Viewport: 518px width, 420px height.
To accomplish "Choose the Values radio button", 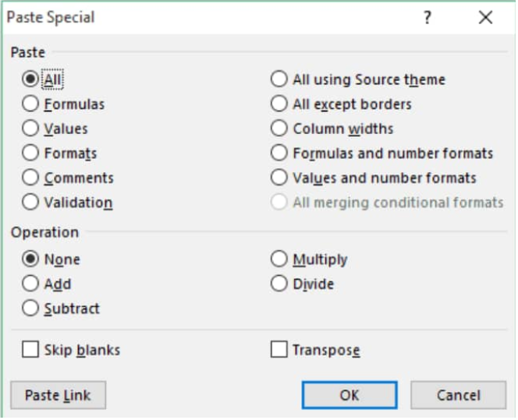I will click(30, 129).
